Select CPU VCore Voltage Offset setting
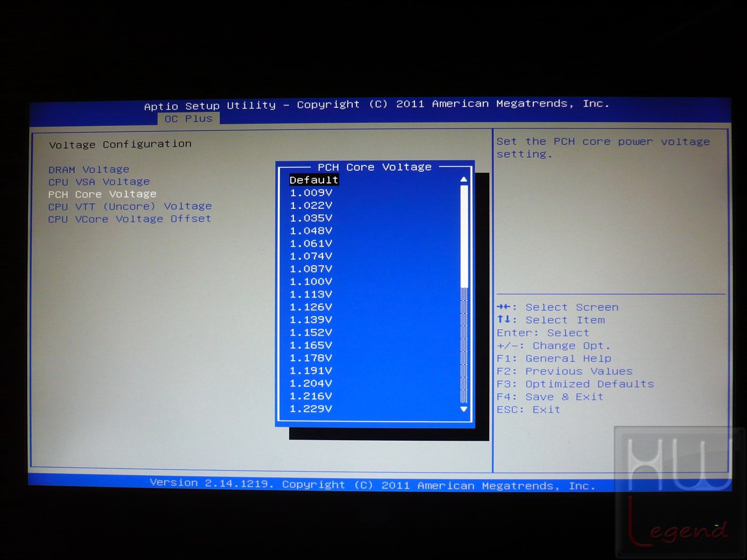The width and height of the screenshot is (747, 560). 129,219
